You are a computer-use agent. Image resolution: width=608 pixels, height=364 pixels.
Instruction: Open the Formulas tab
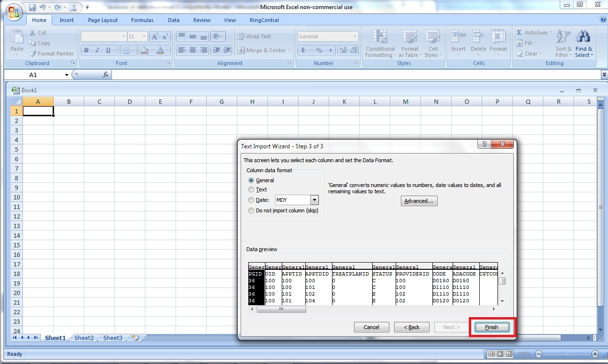(142, 20)
